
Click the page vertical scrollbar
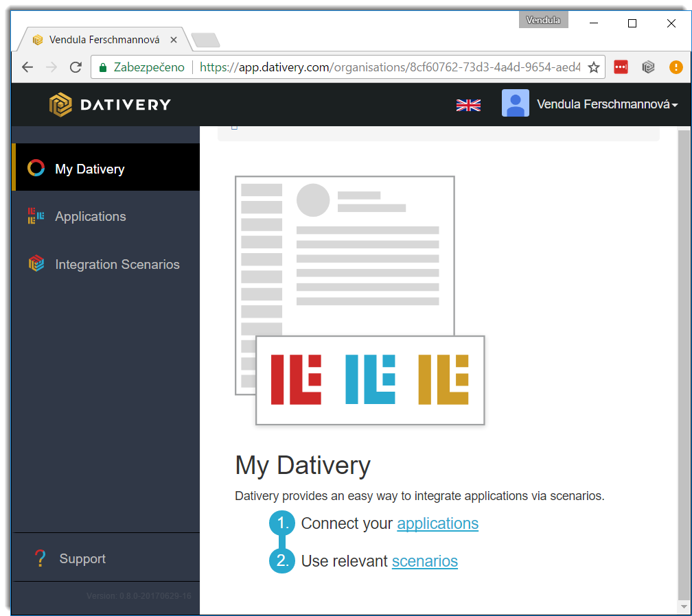684,365
